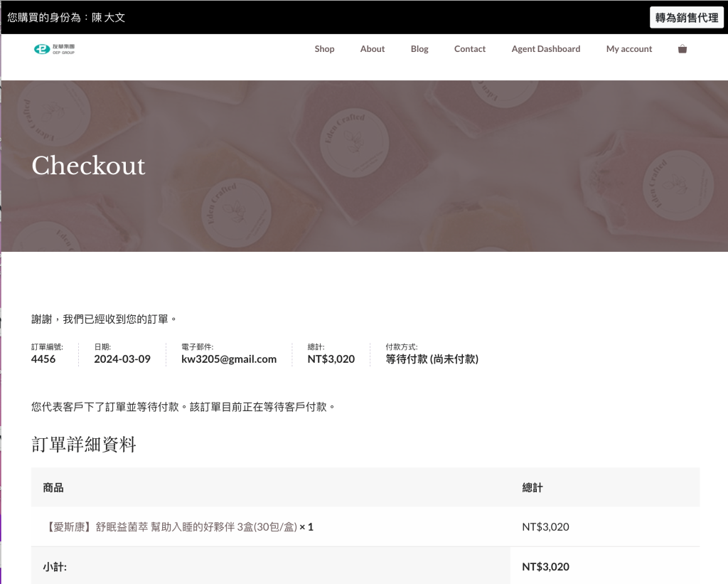Open the shopping cart icon
Screen dimensions: 728x584
click(x=682, y=49)
